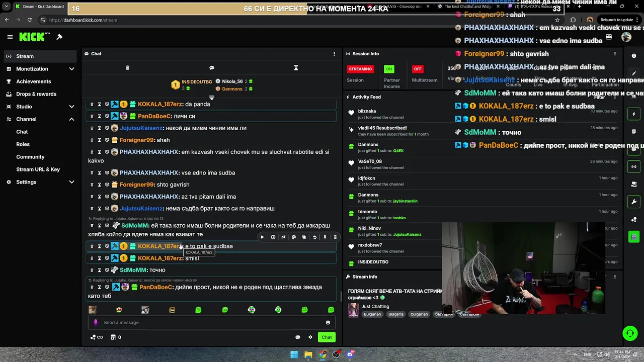
Task: Open Windows Start menu on taskbar
Action: click(x=294, y=354)
